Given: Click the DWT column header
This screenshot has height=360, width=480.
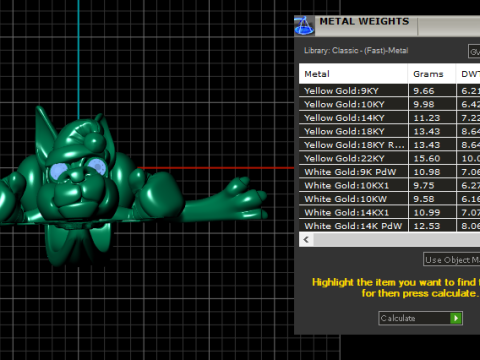Looking at the screenshot, I should point(468,74).
